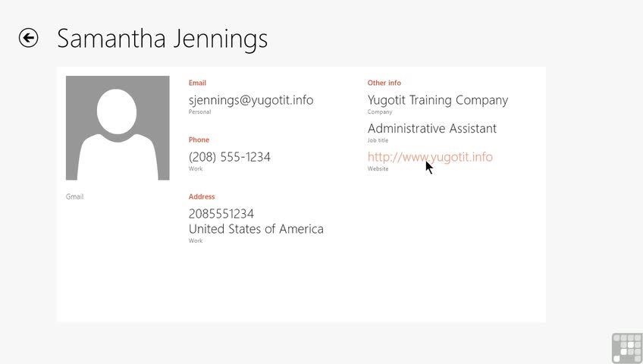Click the Email section header
The height and width of the screenshot is (364, 643).
point(197,83)
